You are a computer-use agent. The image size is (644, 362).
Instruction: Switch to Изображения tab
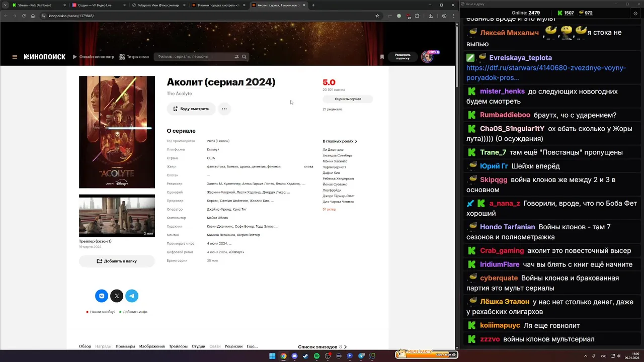[152, 346]
